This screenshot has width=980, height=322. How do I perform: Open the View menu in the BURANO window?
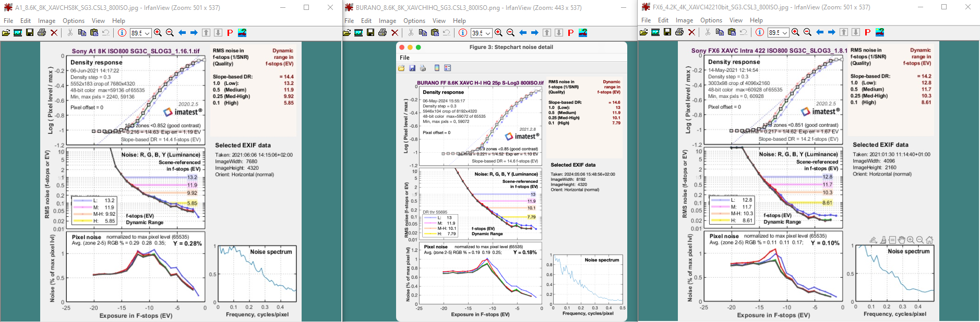click(x=439, y=21)
